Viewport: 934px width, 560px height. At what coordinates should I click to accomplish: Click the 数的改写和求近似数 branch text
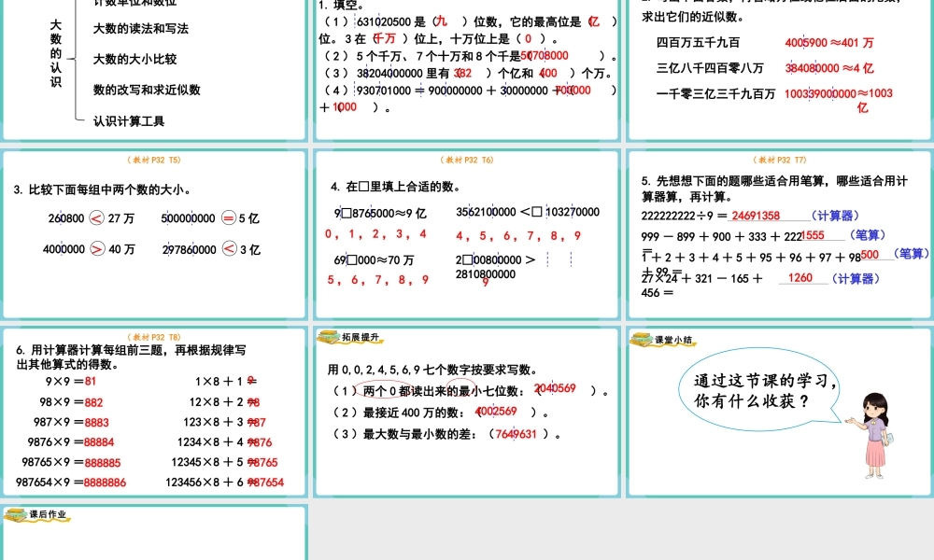point(147,91)
